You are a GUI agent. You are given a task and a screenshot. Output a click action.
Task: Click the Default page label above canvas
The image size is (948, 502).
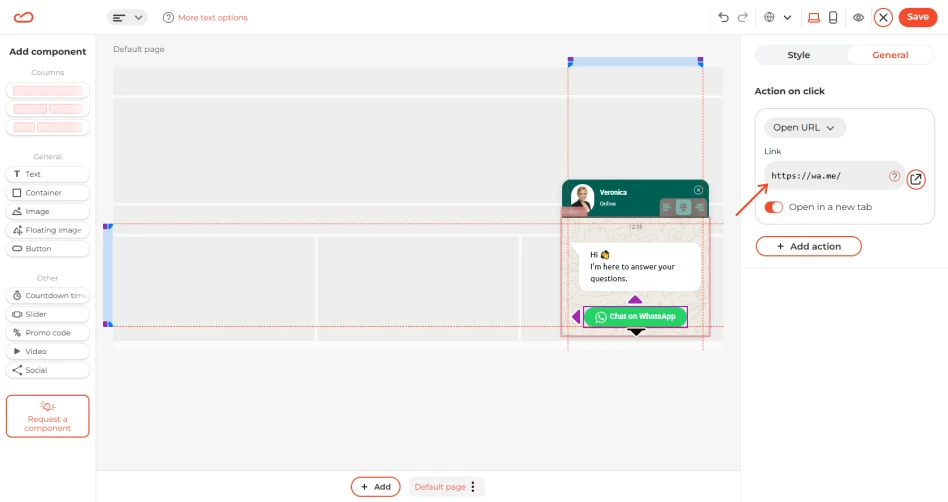click(x=139, y=50)
